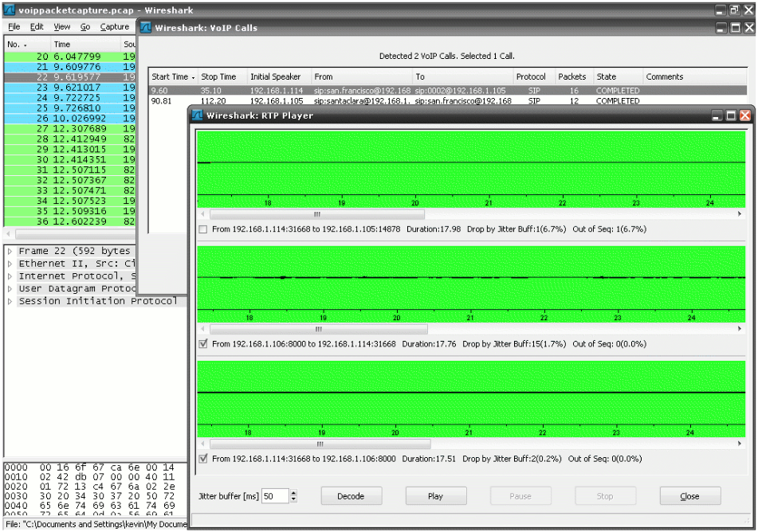Click the From column header in VoIP Calls
The image size is (758, 532).
click(362, 76)
